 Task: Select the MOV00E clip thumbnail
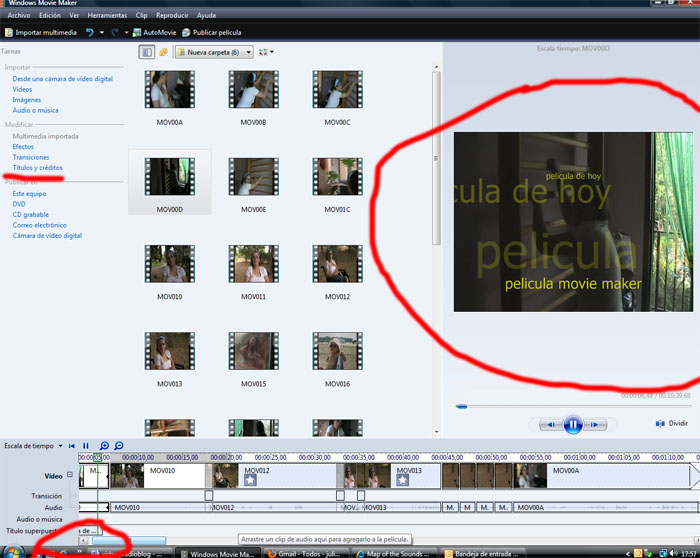pyautogui.click(x=254, y=176)
